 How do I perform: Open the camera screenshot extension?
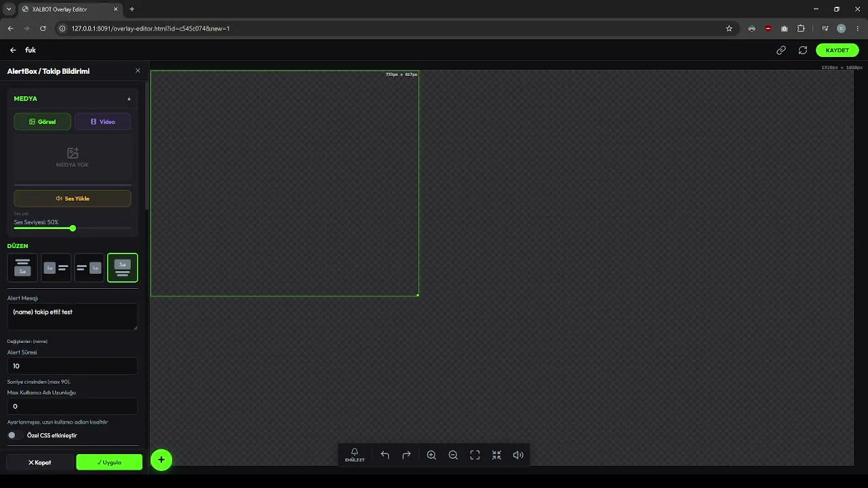[x=785, y=28]
